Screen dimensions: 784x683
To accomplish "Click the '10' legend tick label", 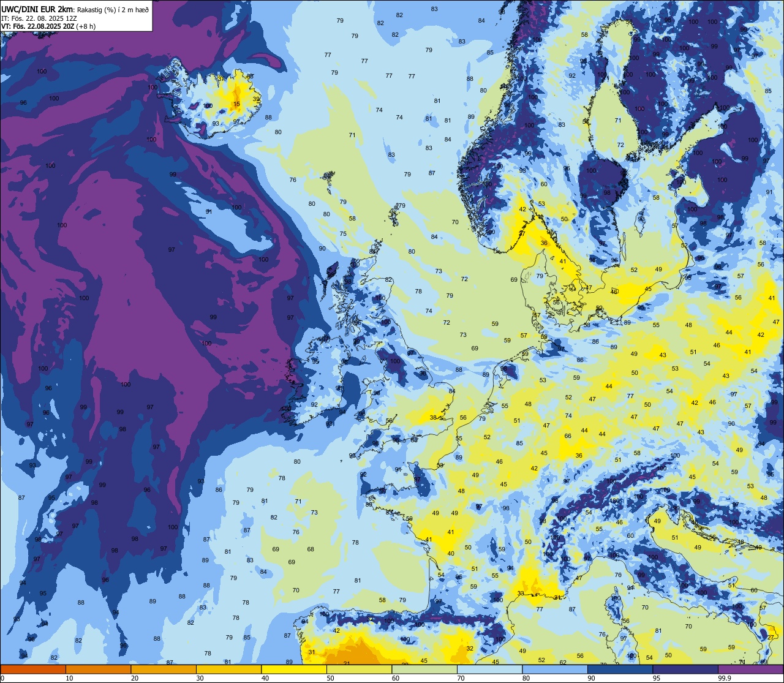I will coord(69,678).
